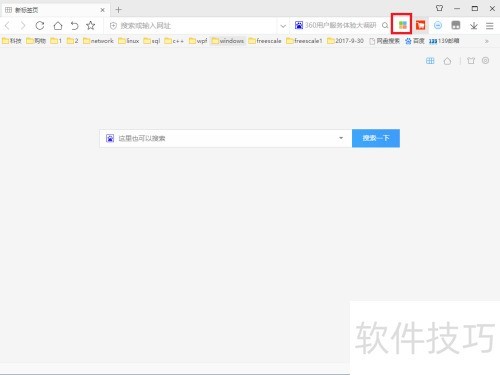500x375 pixels.
Task: Click search engine logo in toolbar search
Action: tap(299, 25)
